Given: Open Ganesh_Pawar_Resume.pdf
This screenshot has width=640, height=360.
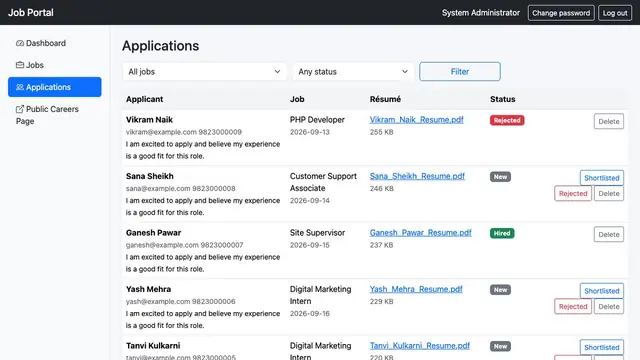Looking at the screenshot, I should (420, 233).
